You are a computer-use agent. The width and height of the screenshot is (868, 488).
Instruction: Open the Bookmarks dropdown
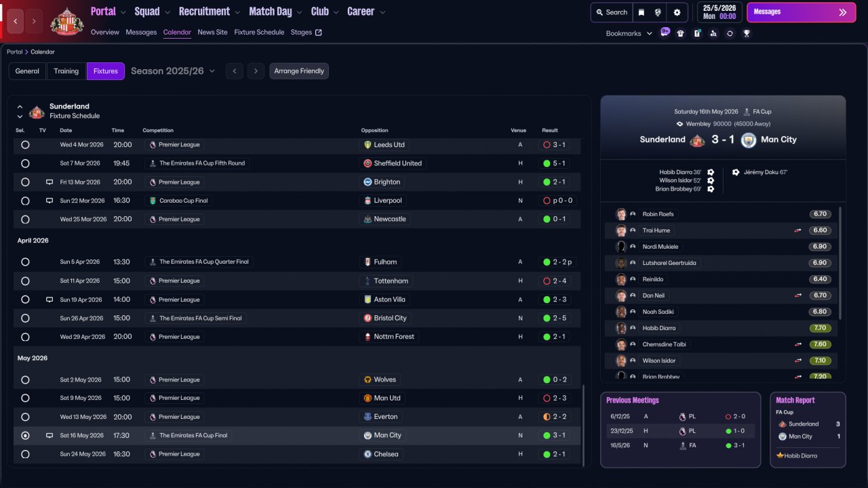629,33
